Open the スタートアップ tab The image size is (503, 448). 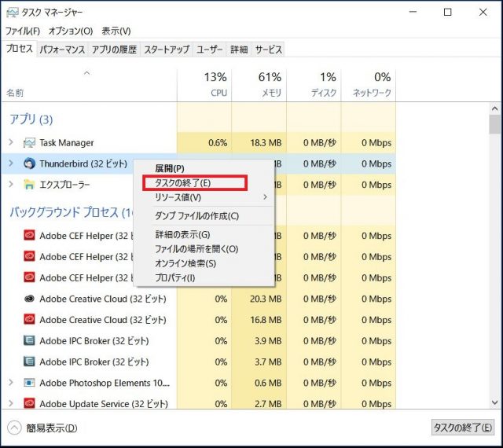tap(167, 50)
